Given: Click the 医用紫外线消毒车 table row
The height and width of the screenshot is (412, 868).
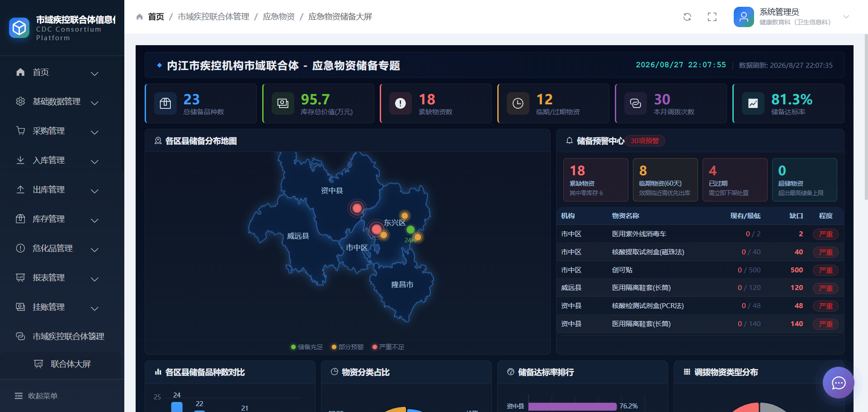Looking at the screenshot, I should (700, 234).
